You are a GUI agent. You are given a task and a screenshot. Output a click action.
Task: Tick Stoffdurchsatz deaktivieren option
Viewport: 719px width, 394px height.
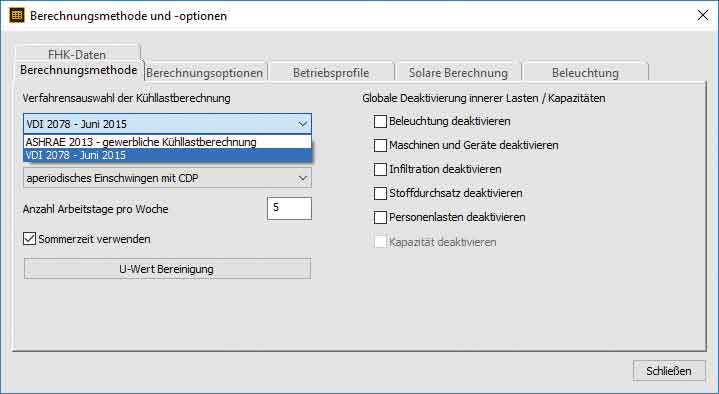[x=380, y=193]
